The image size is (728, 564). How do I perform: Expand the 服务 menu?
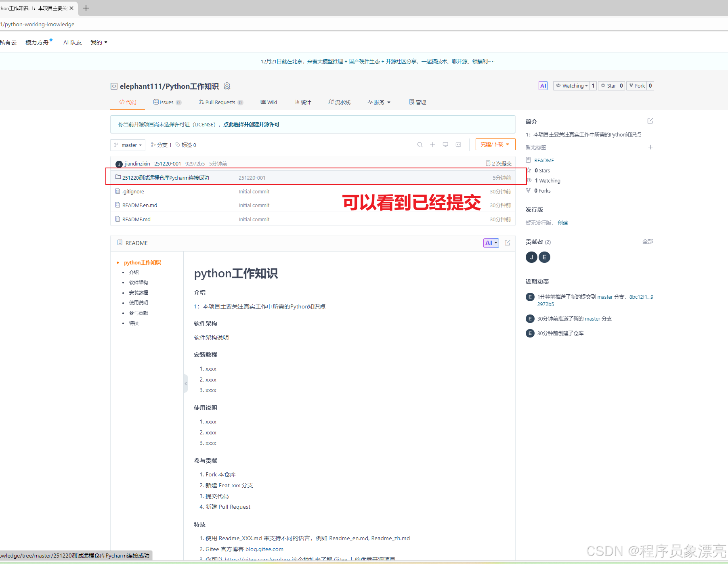pos(379,102)
